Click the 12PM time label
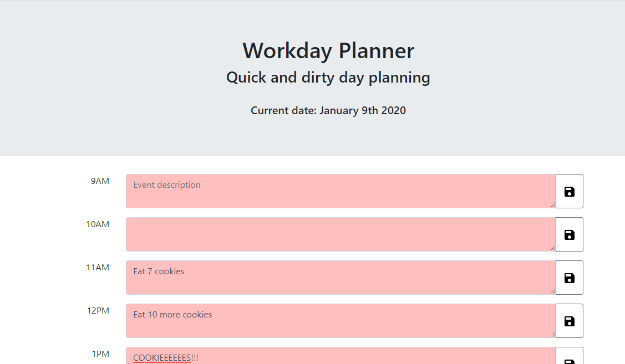Screen dimensions: 625x364 pyautogui.click(x=98, y=311)
